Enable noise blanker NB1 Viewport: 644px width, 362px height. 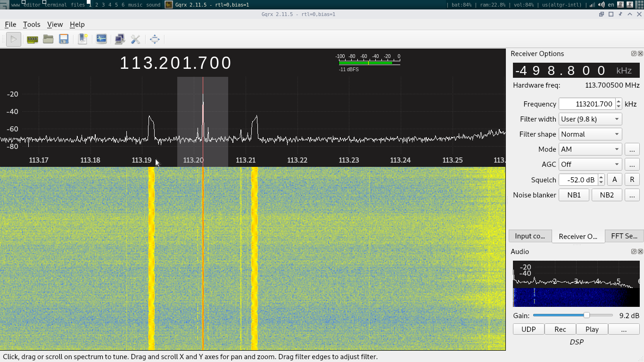point(574,195)
